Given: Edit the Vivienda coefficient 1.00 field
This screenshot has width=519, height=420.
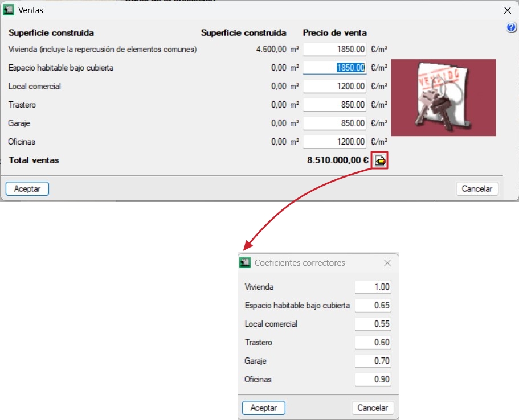Looking at the screenshot, I should [373, 287].
